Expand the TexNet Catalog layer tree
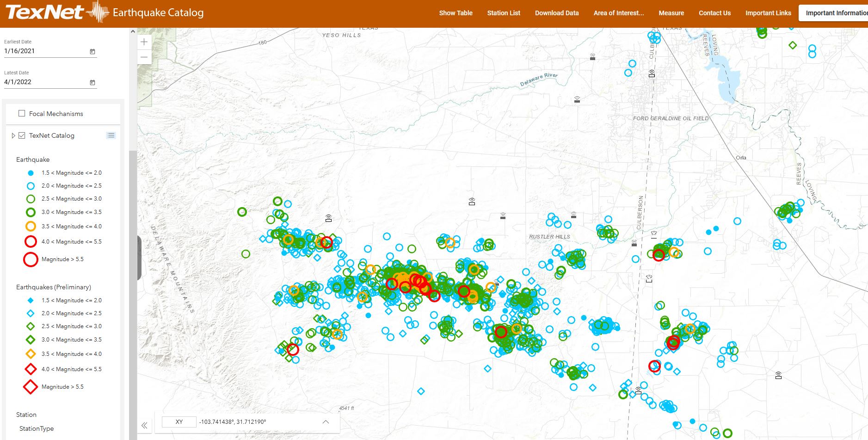 tap(13, 135)
